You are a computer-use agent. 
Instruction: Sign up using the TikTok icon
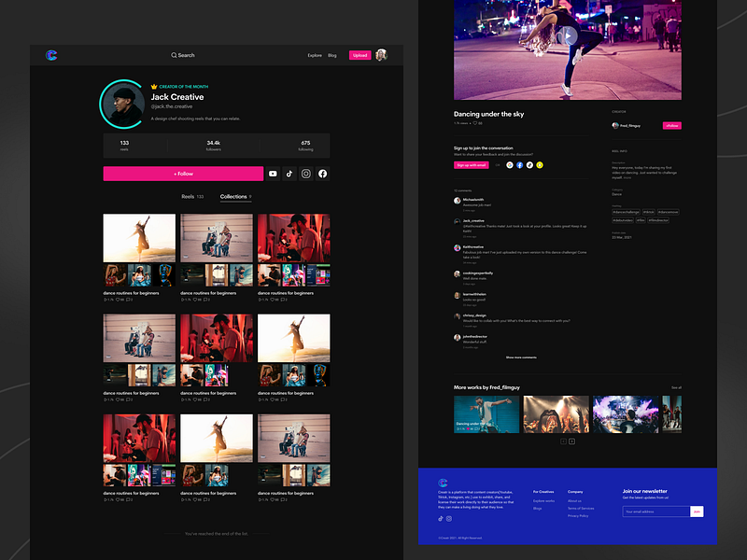(529, 165)
